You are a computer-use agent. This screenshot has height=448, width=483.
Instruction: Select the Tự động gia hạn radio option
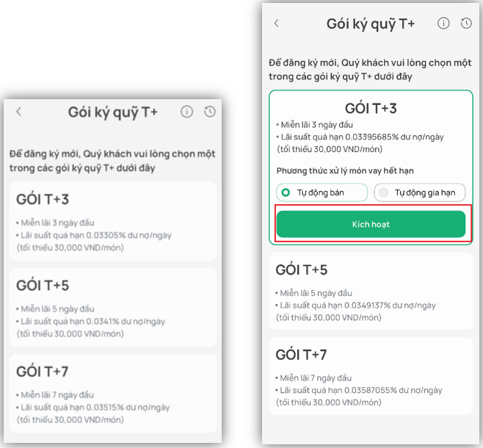coord(420,192)
